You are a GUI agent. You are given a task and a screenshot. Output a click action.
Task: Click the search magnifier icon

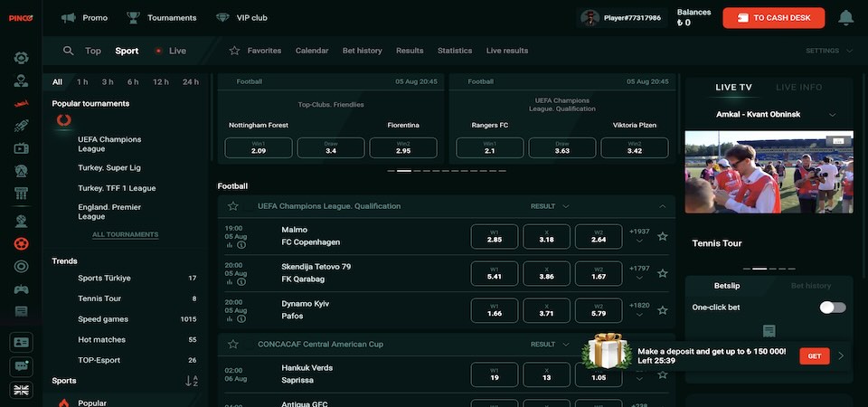[68, 51]
